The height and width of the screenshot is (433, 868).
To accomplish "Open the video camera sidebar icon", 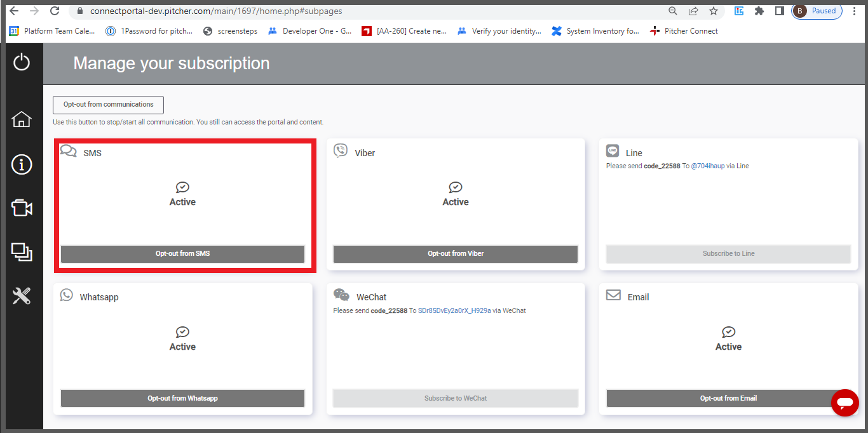I will click(x=22, y=208).
